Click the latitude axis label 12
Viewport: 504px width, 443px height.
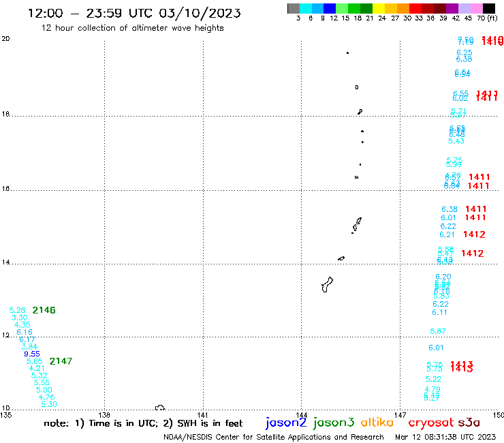coord(5,335)
